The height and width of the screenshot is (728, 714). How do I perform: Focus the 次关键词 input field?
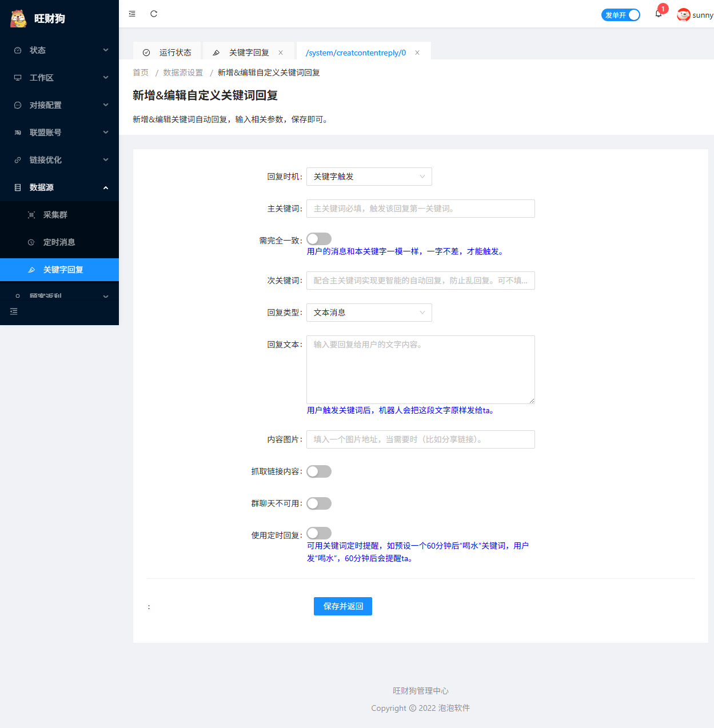pos(421,281)
